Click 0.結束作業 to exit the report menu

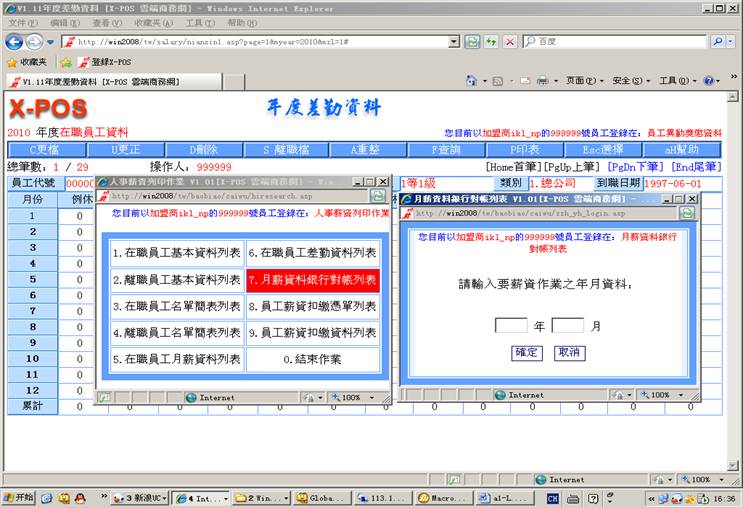click(x=313, y=359)
